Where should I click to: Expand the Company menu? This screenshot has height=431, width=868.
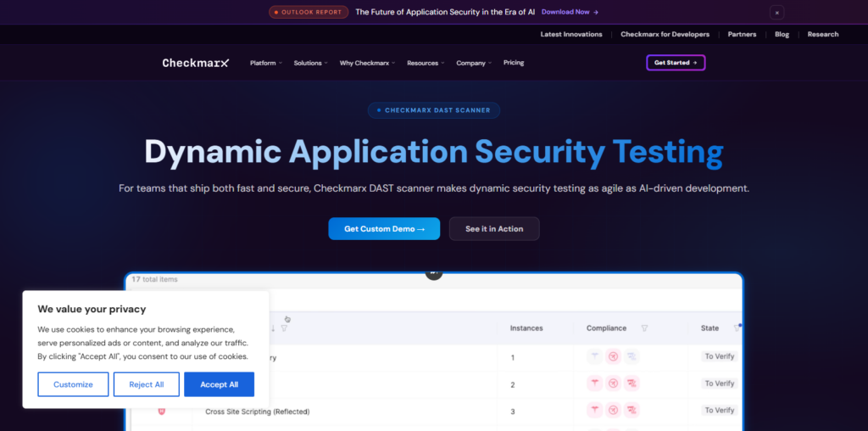pyautogui.click(x=474, y=63)
